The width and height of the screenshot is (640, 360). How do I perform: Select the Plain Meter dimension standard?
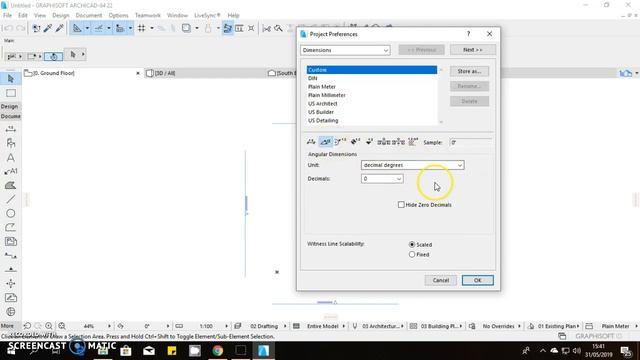(372, 87)
